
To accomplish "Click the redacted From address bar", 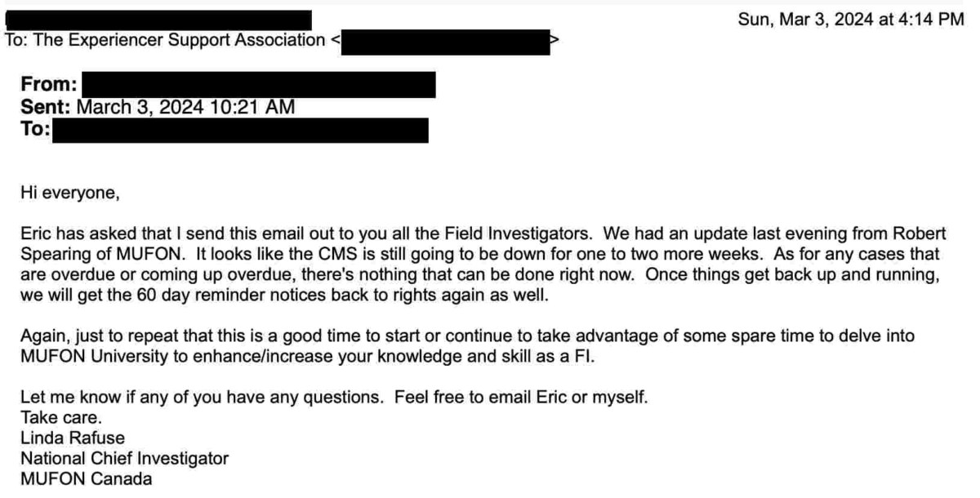I will (258, 84).
